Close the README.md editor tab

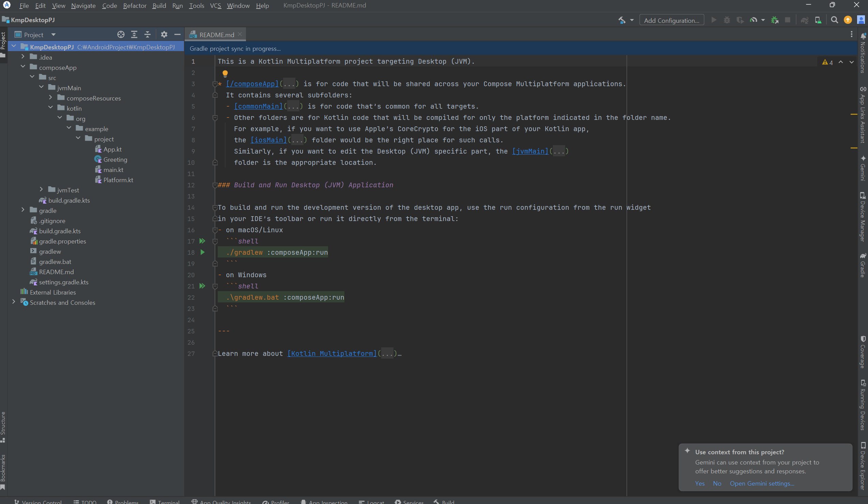[240, 34]
